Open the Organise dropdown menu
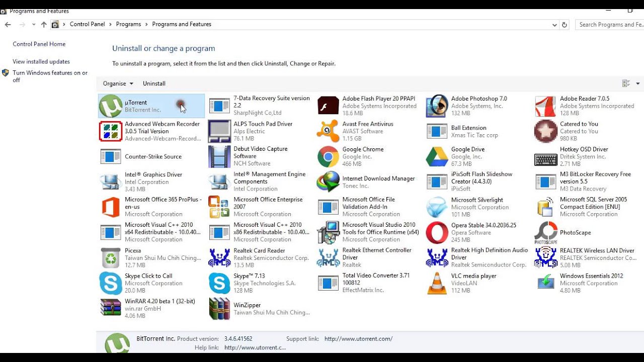The width and height of the screenshot is (644, 362). (118, 83)
